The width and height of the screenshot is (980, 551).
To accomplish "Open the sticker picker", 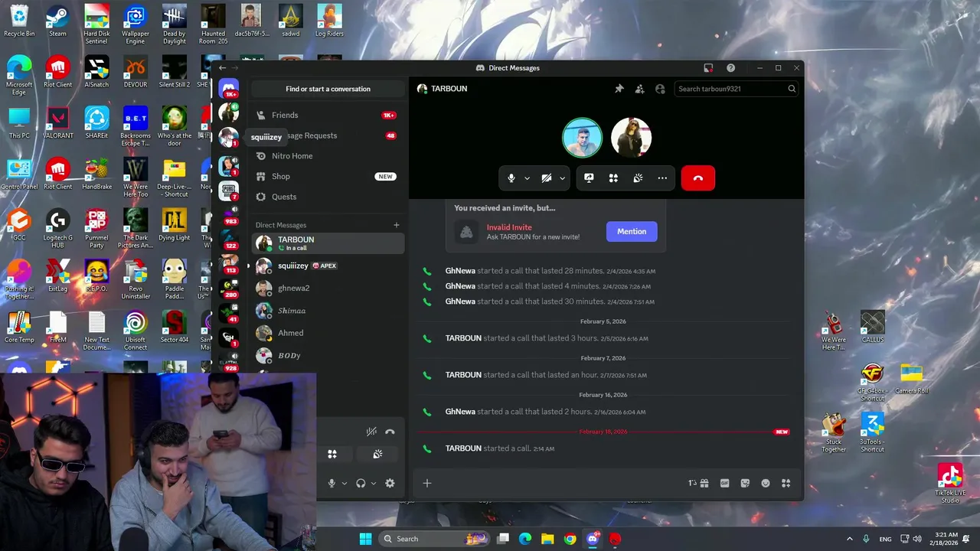I will tap(745, 484).
